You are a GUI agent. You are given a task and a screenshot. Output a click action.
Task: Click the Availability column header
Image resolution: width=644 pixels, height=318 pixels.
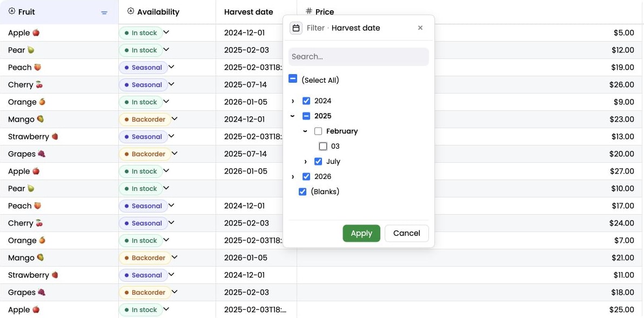[167, 12]
